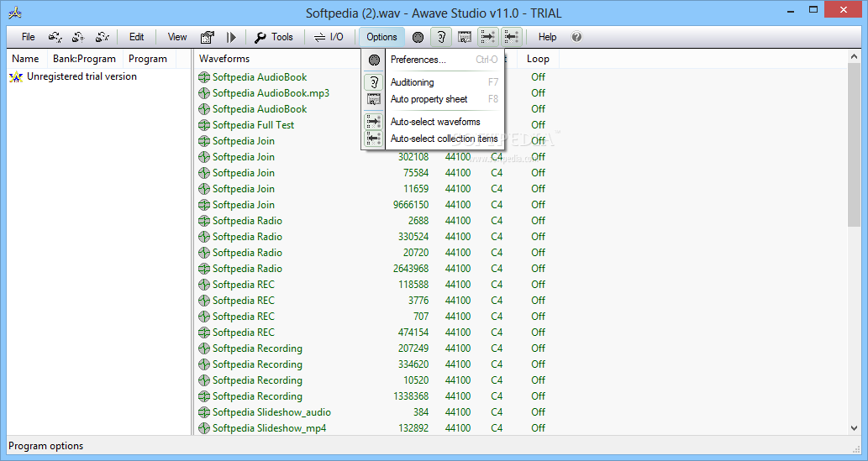Click waveform icon of Softpedia Slideshow_audio

(x=203, y=412)
